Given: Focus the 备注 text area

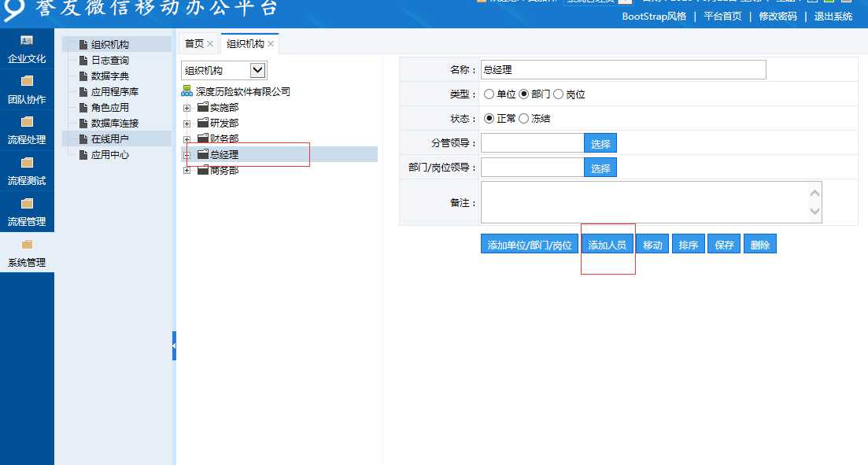Looking at the screenshot, I should [651, 202].
